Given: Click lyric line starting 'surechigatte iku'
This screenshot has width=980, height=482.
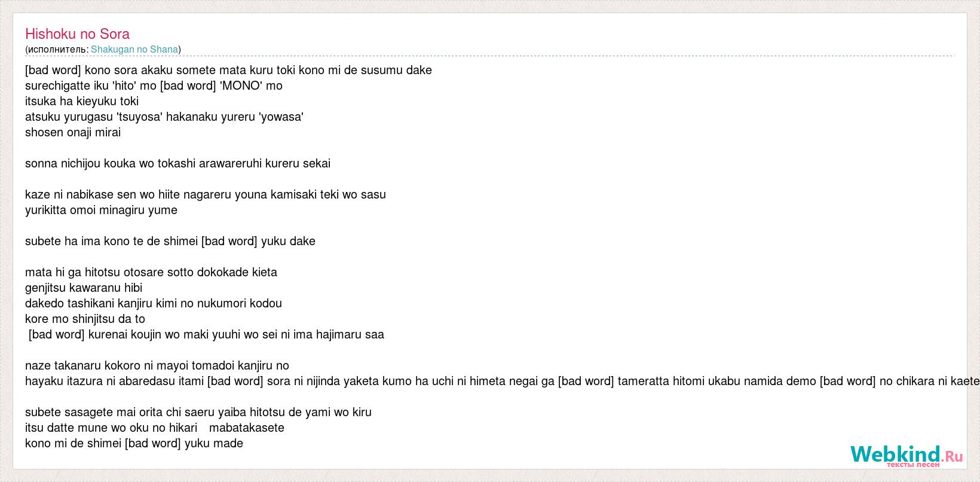Looking at the screenshot, I should coord(154,86).
